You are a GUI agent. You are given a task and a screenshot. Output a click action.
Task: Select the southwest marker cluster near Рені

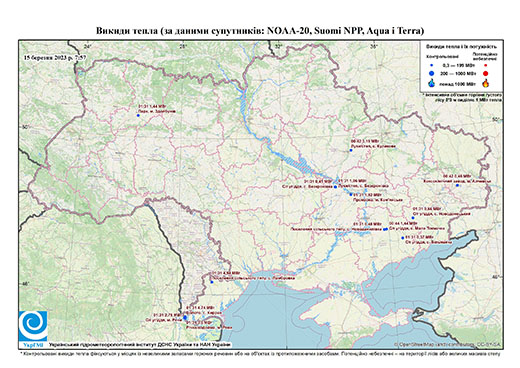click(x=185, y=318)
